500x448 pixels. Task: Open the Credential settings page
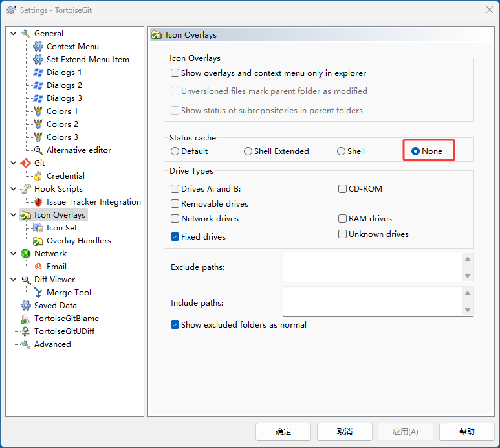click(x=65, y=176)
